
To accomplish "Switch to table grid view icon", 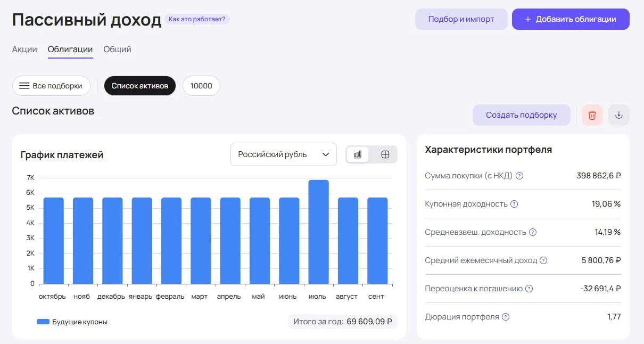I will (385, 154).
